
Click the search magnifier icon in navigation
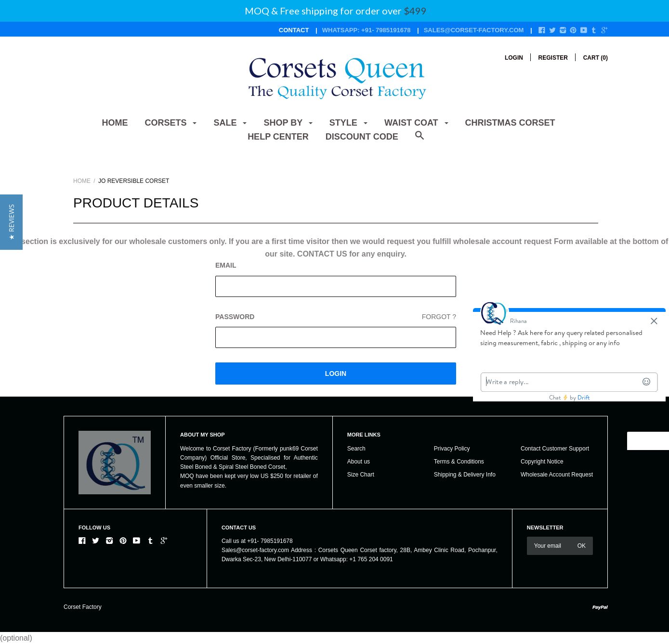(x=420, y=136)
